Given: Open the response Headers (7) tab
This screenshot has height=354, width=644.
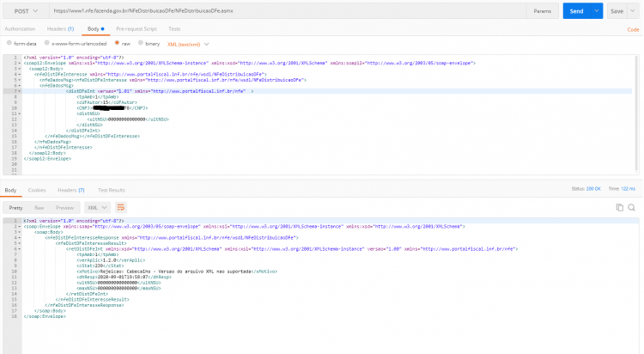Looking at the screenshot, I should click(x=70, y=190).
